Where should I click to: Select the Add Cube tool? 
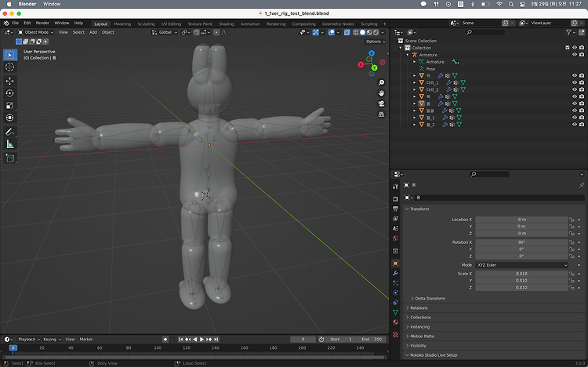10,158
